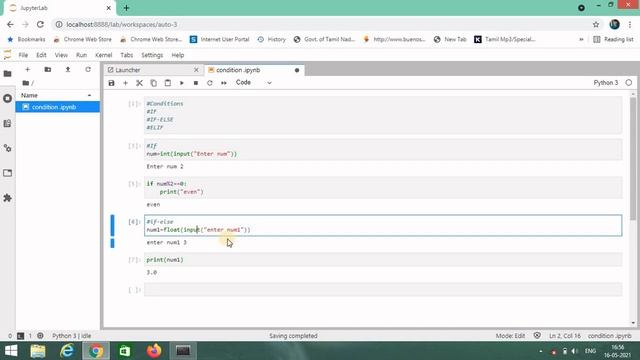Open Windows Start menu

(x=11, y=351)
